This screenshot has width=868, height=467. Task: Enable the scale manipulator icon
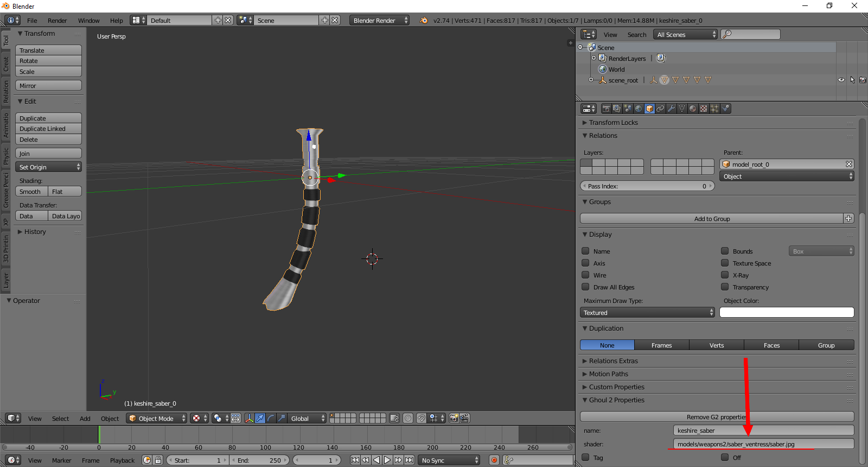[282, 418]
